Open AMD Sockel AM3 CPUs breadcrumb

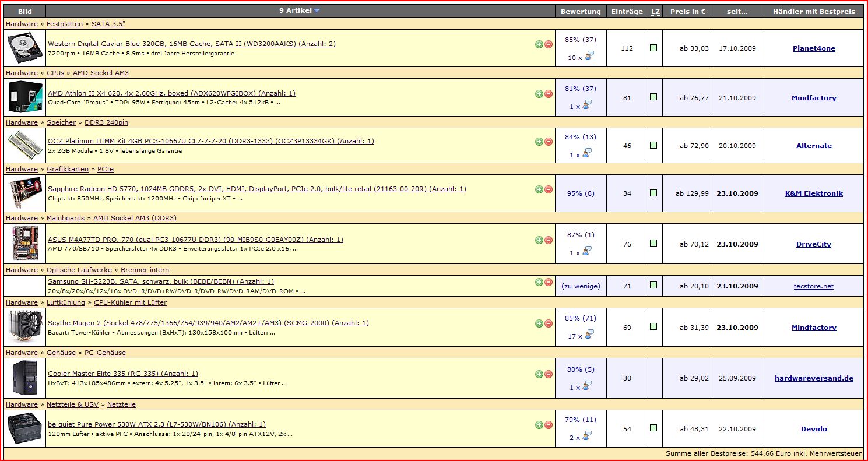click(x=101, y=73)
